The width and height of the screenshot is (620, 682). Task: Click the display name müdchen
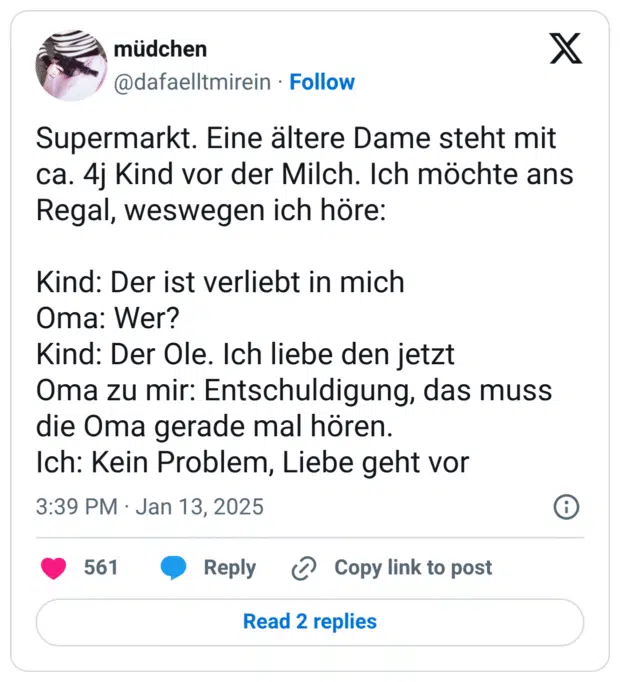click(x=161, y=50)
